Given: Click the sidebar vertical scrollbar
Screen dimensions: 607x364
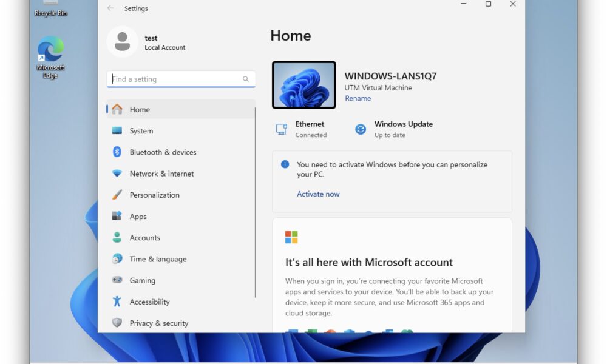Looking at the screenshot, I should (256, 202).
